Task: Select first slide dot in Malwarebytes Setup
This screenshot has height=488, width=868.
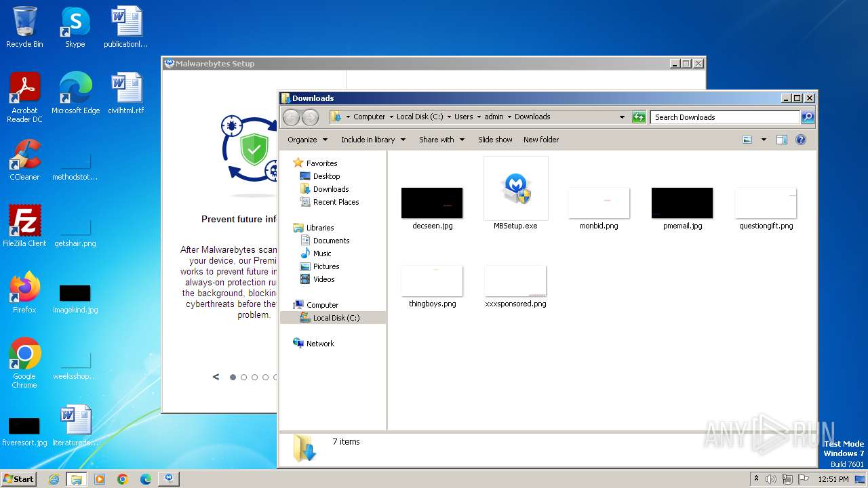Action: click(x=233, y=378)
